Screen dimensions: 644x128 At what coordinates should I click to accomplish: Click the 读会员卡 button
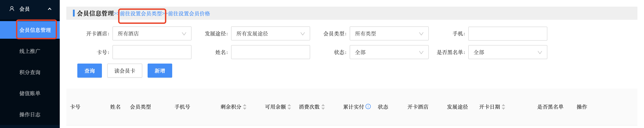(x=125, y=71)
